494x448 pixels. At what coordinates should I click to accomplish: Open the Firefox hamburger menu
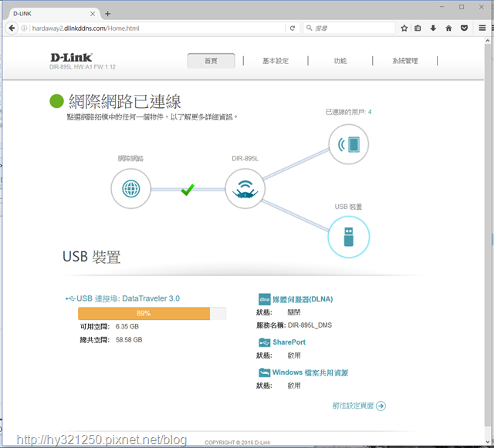(482, 28)
